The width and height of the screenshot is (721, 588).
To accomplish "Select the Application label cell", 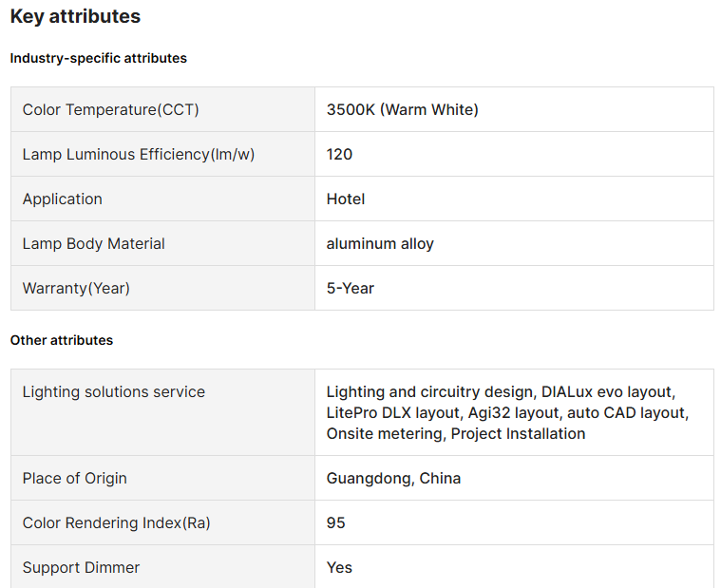I will click(x=63, y=199).
